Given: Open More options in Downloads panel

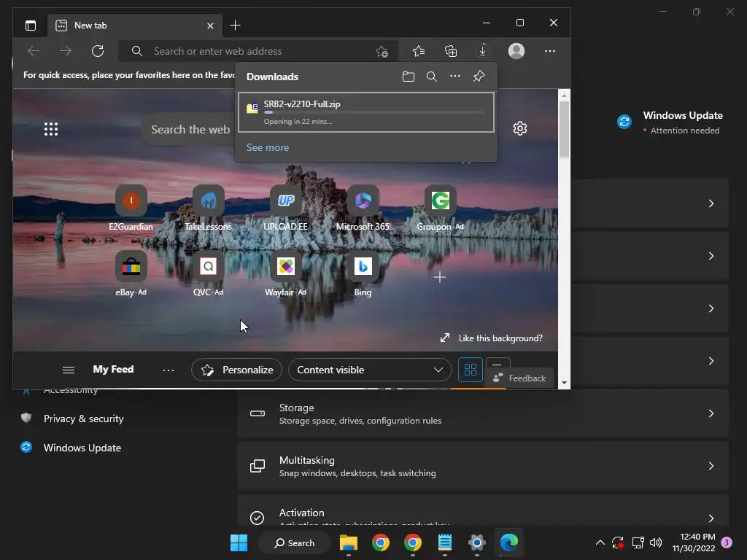Looking at the screenshot, I should 455,76.
